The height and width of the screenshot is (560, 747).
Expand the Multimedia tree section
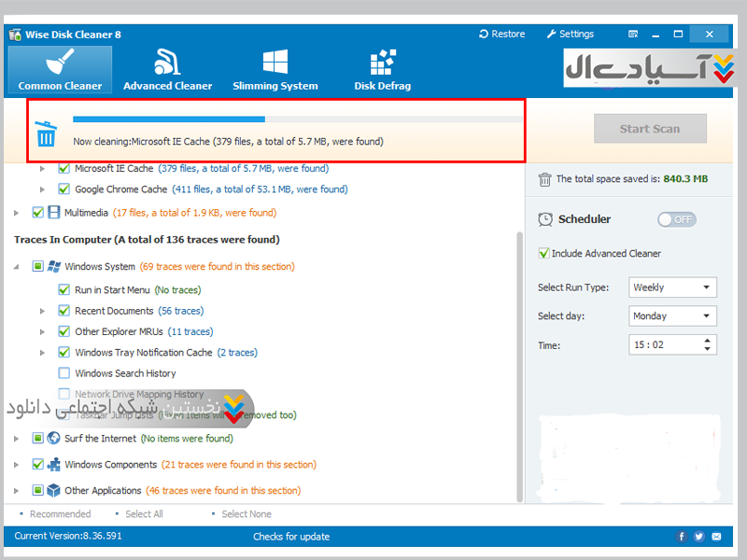point(16,213)
